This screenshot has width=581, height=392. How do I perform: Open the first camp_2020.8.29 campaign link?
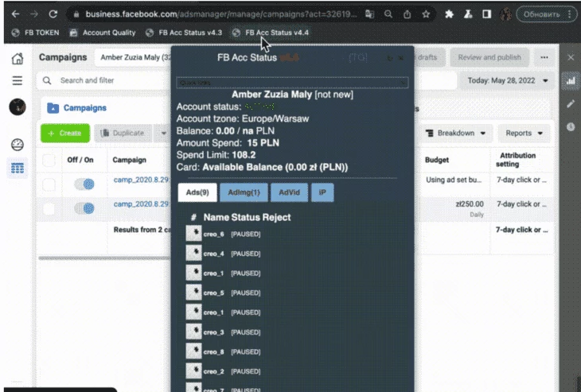(141, 180)
